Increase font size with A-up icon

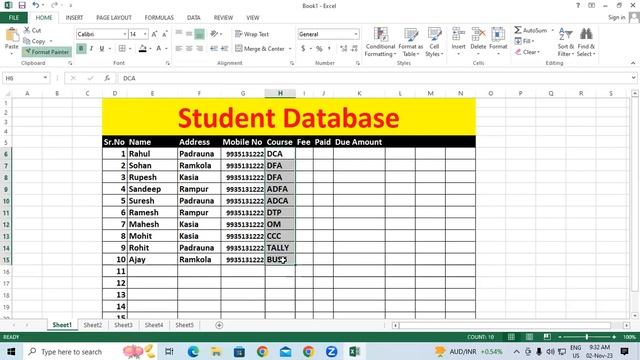click(x=154, y=34)
